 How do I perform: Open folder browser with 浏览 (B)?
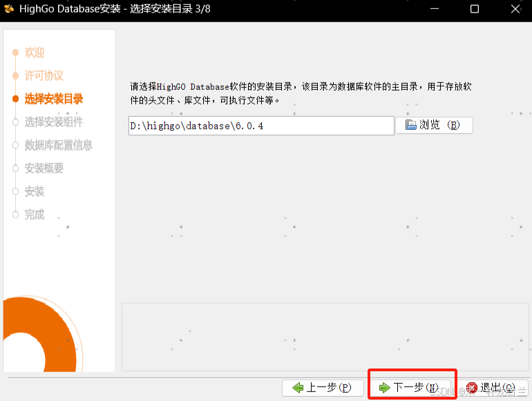(434, 125)
